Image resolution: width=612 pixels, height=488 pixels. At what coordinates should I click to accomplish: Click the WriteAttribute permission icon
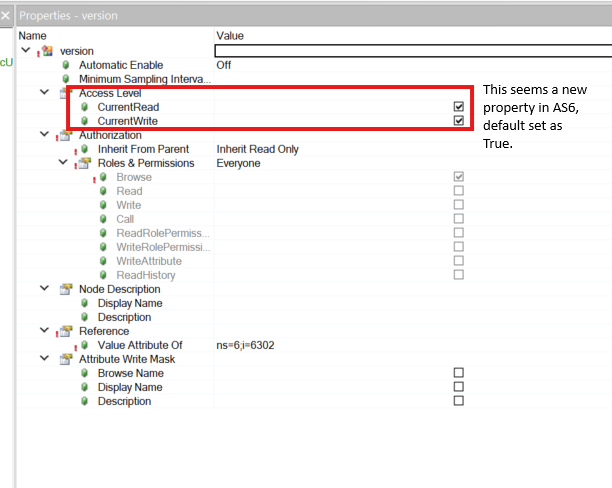click(x=103, y=261)
